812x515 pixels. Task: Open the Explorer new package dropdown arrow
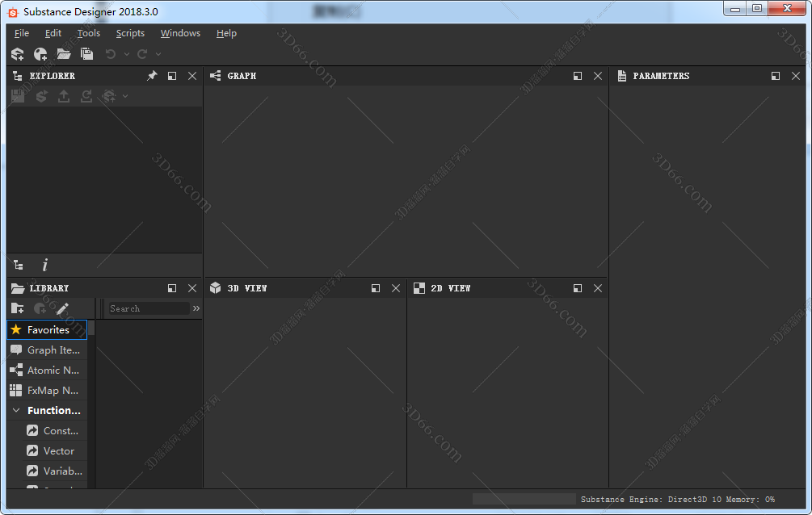(x=124, y=96)
